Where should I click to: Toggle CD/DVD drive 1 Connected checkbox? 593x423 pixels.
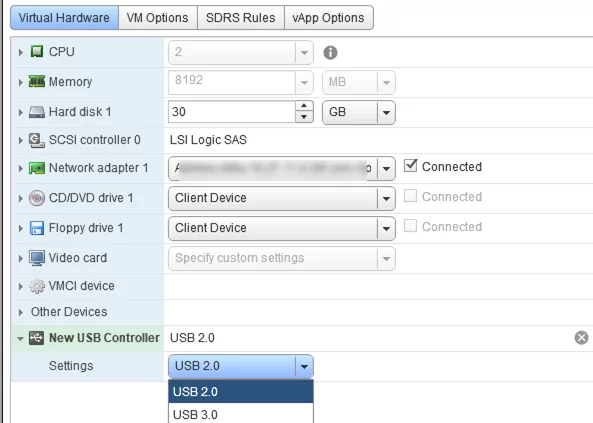pos(410,196)
